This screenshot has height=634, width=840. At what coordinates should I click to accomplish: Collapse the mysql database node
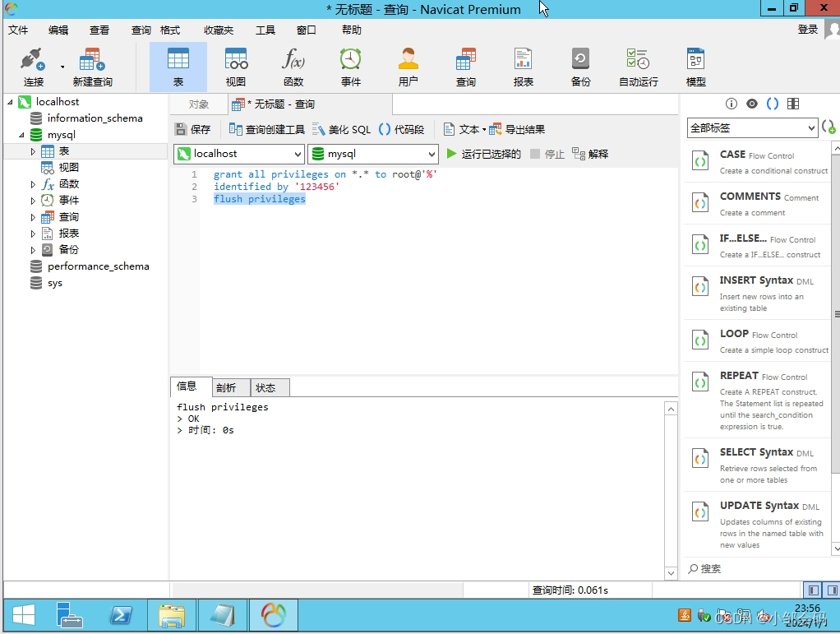[x=22, y=135]
